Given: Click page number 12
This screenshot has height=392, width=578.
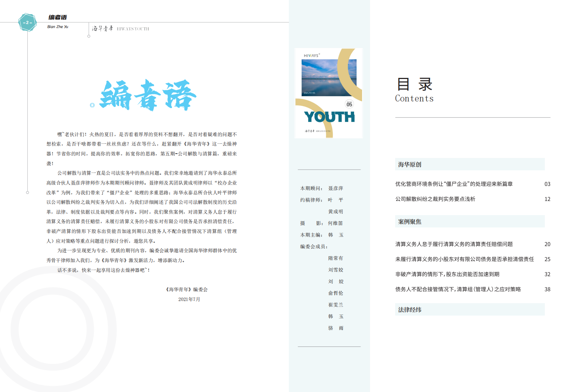Looking at the screenshot, I should pyautogui.click(x=547, y=199).
